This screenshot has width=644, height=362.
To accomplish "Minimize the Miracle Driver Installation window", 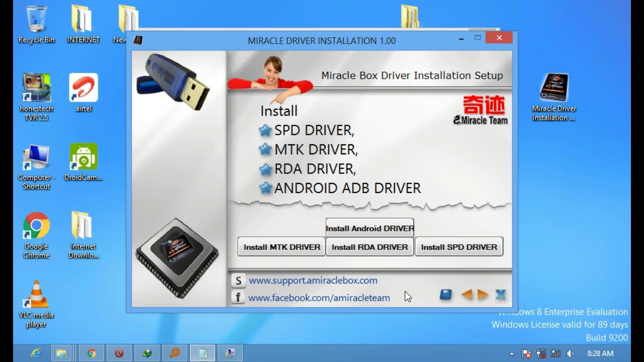I will click(461, 38).
